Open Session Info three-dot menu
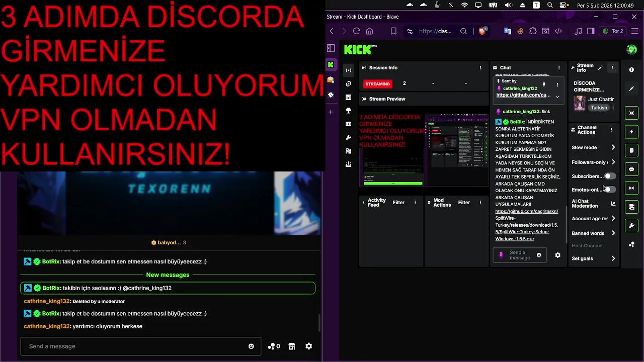Screen dimensions: 644x362 point(480,67)
